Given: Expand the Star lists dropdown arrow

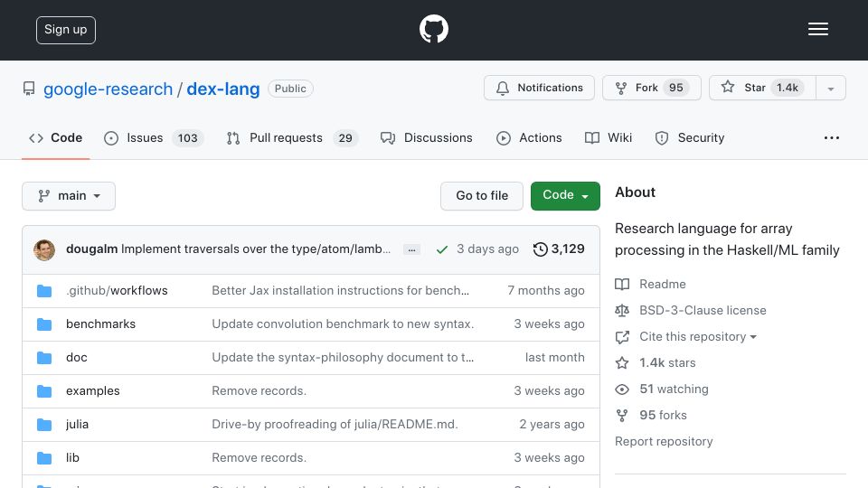Looking at the screenshot, I should 830,88.
